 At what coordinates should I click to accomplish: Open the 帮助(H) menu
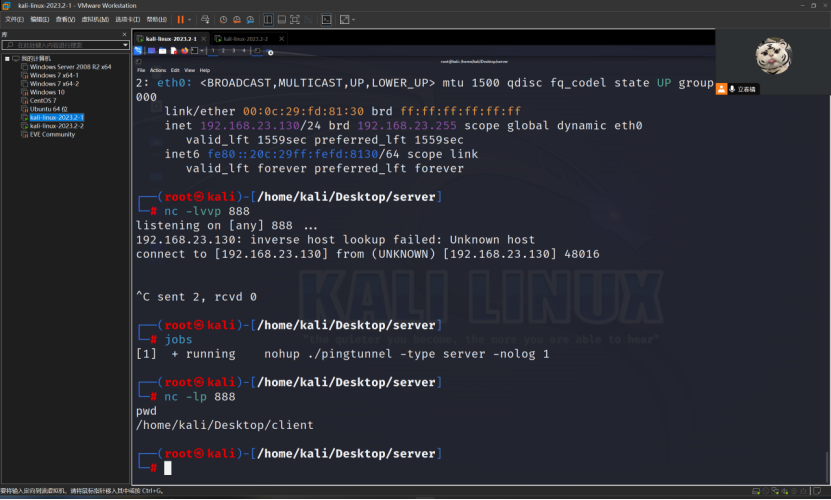pyautogui.click(x=156, y=20)
